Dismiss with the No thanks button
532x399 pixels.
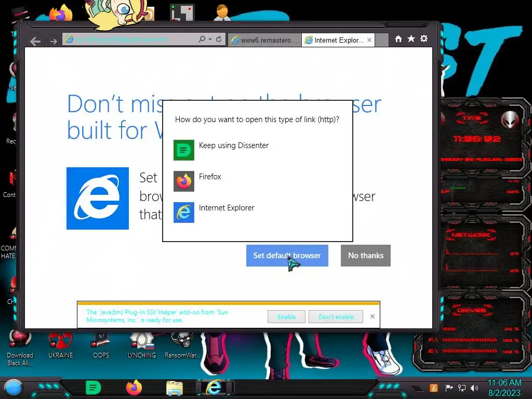[x=366, y=256]
